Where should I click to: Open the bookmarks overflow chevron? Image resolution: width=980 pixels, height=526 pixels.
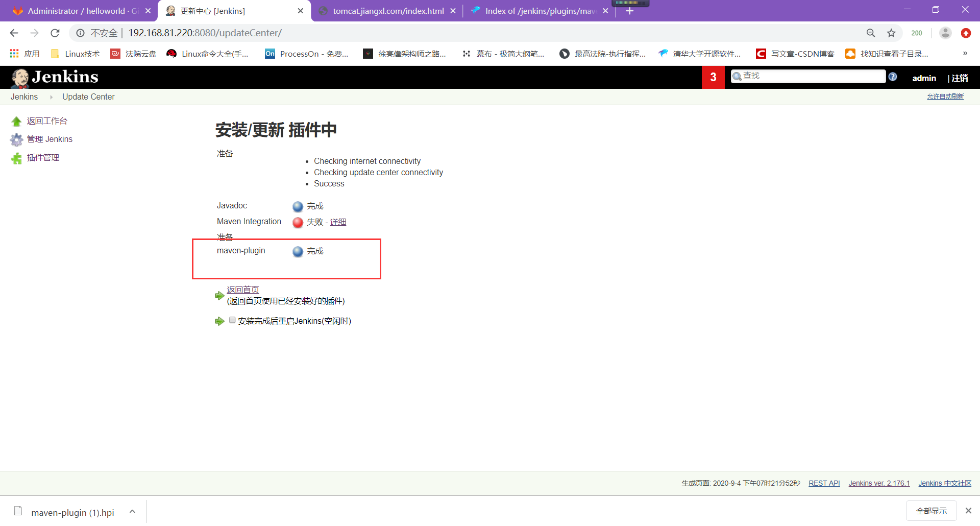(965, 53)
